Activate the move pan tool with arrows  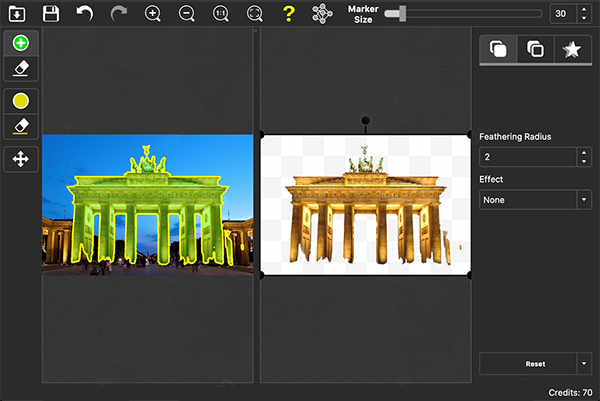[21, 159]
